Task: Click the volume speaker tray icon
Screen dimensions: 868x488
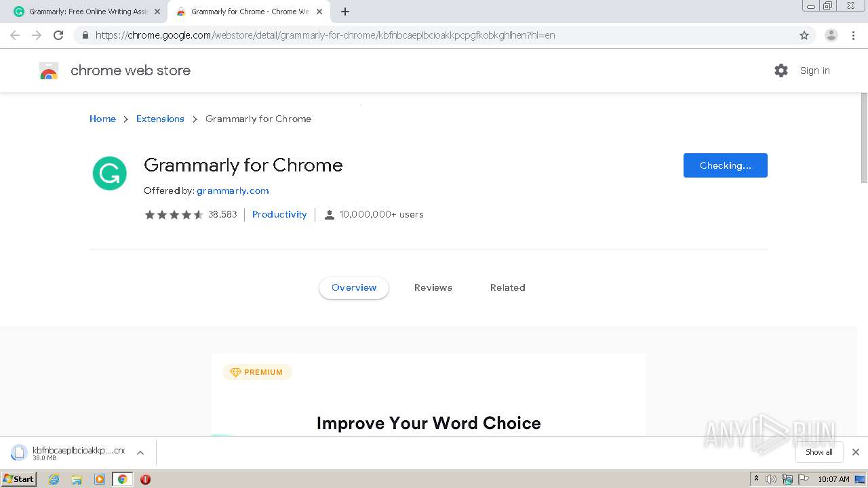Action: tap(771, 479)
